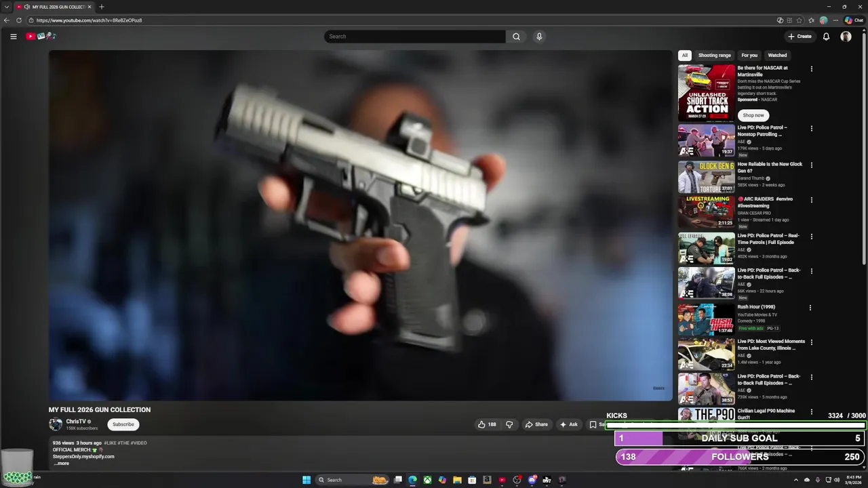Image resolution: width=868 pixels, height=488 pixels.
Task: Open the YouTube hamburger guide menu
Action: coord(14,37)
